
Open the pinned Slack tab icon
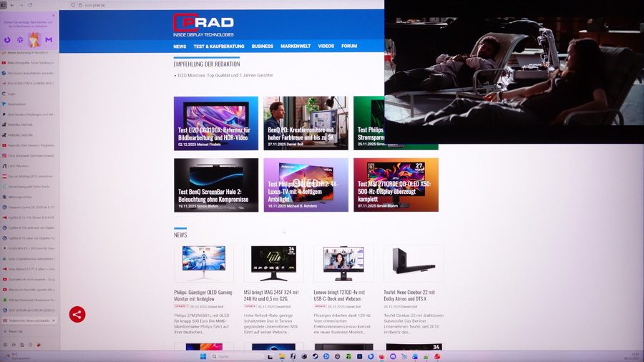tap(21, 40)
